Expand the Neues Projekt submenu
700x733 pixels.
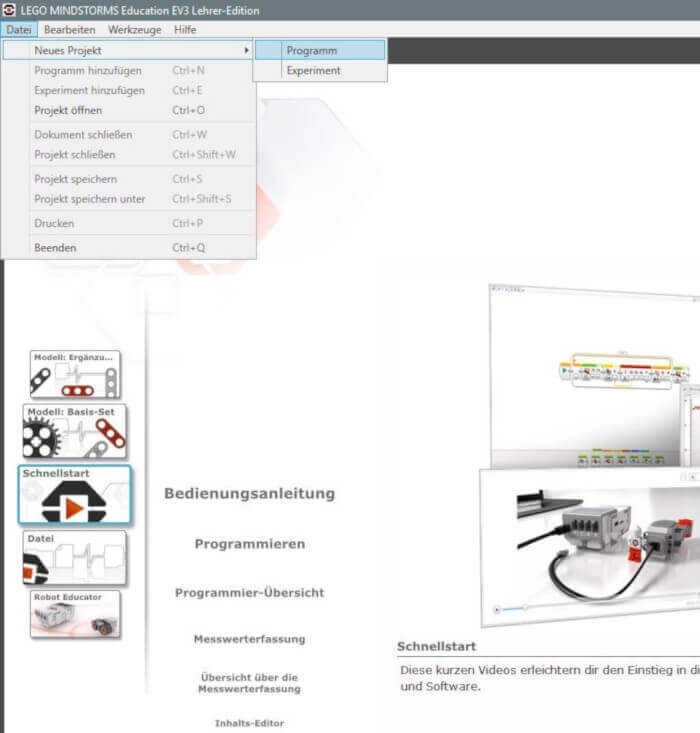pos(128,50)
